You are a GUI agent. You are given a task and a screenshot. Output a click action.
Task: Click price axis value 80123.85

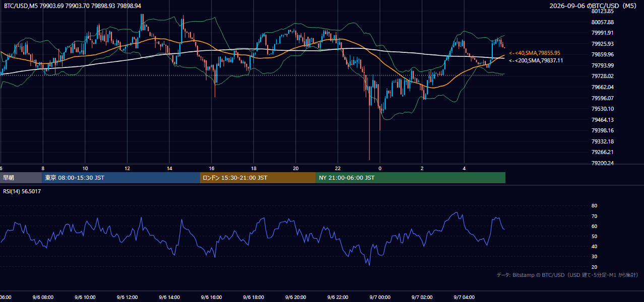pyautogui.click(x=602, y=11)
